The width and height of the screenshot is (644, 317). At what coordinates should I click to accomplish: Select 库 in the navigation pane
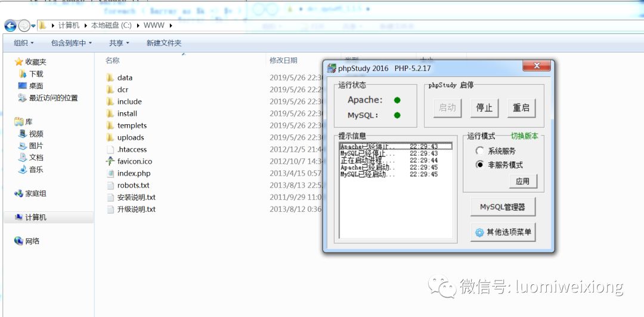click(29, 122)
